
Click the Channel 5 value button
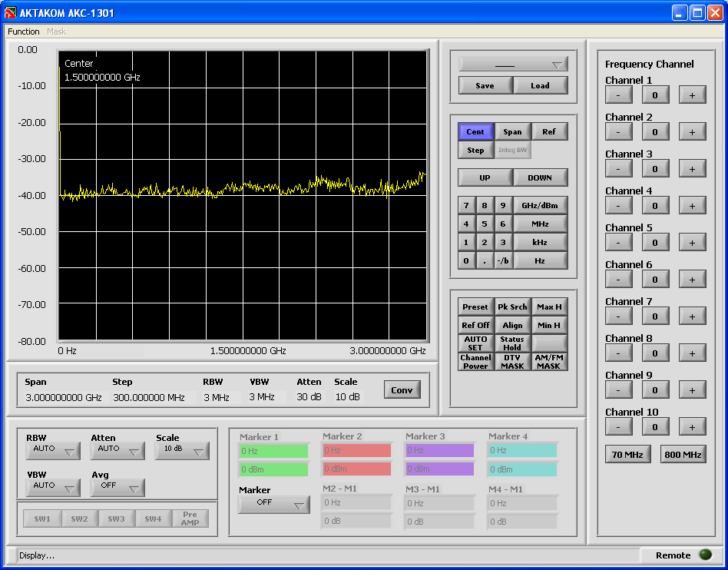(x=655, y=242)
